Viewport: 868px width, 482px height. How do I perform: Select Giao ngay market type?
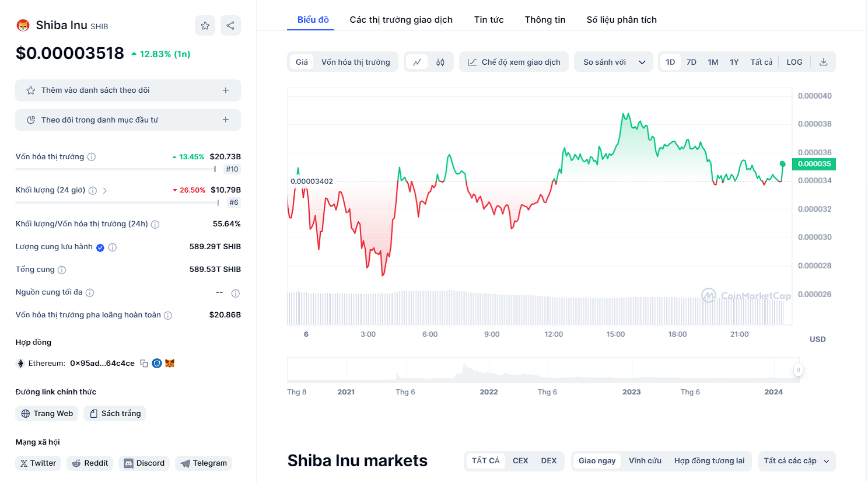pos(597,461)
